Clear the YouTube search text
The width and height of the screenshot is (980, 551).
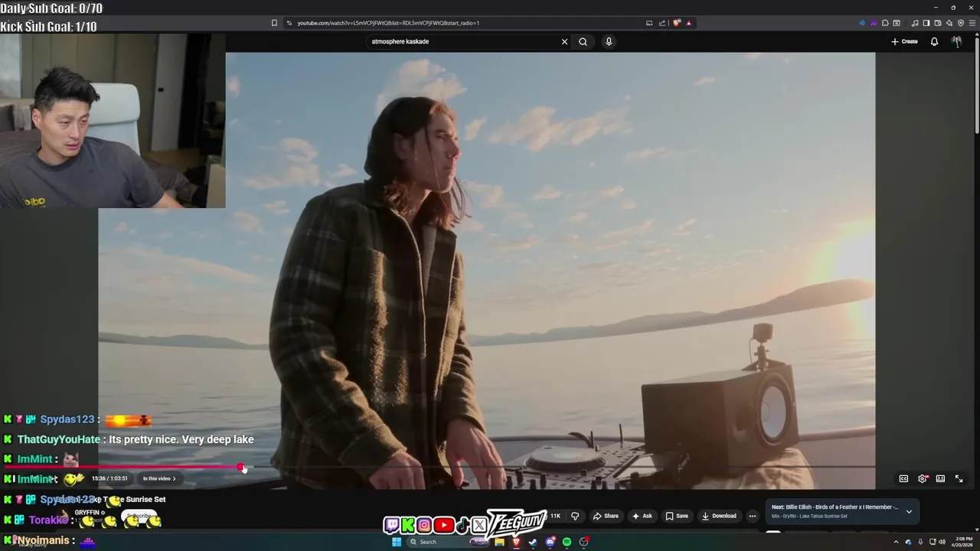tap(564, 41)
